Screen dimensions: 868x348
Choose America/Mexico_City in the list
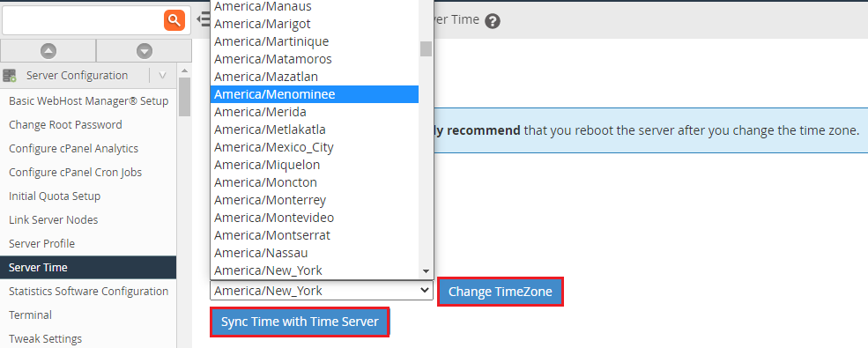click(315, 147)
